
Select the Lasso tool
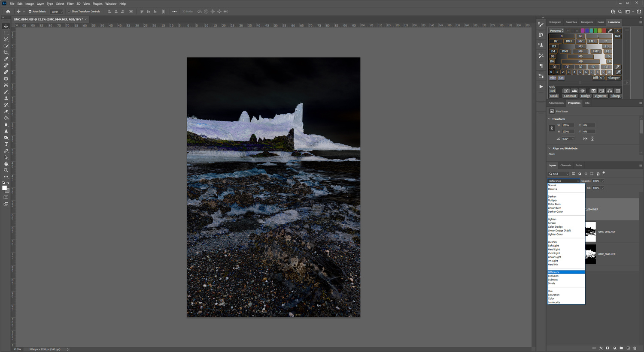tap(6, 39)
